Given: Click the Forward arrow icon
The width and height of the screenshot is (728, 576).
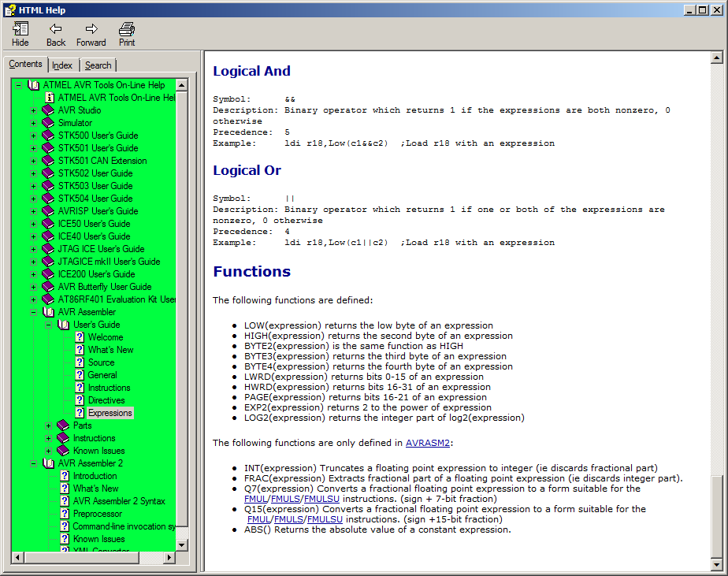Looking at the screenshot, I should (x=91, y=29).
